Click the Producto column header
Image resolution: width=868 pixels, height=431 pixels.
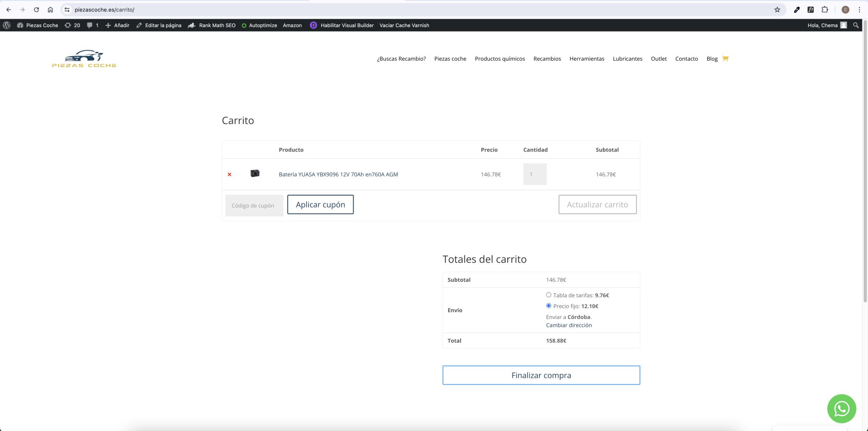pyautogui.click(x=291, y=150)
